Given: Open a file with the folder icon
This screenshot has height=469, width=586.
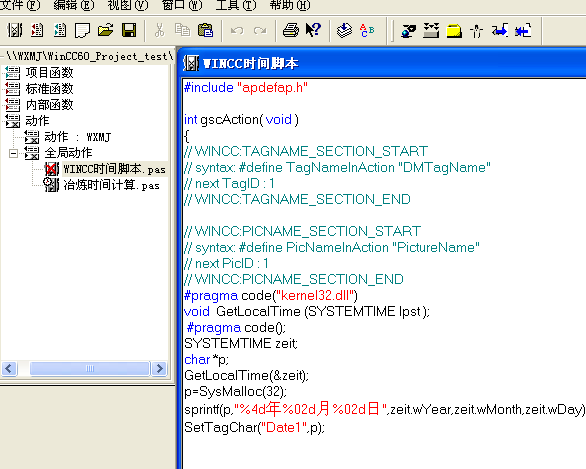Looking at the screenshot, I should tap(106, 30).
